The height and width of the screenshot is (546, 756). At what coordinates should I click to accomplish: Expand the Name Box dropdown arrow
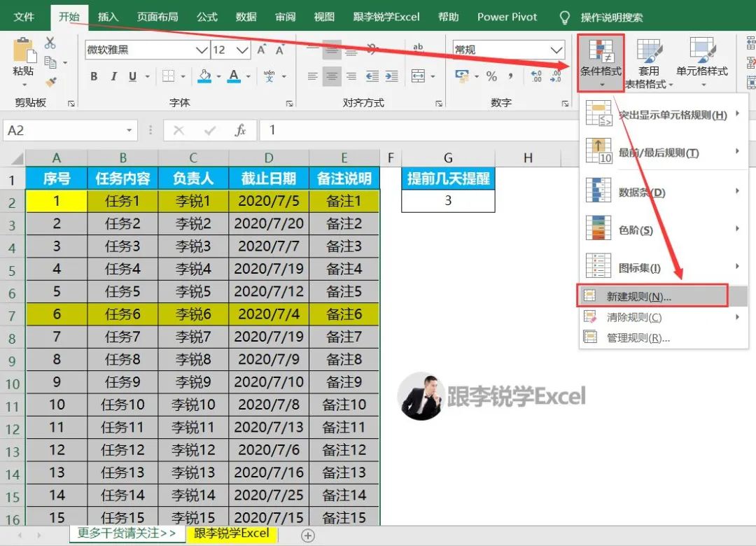pyautogui.click(x=129, y=130)
